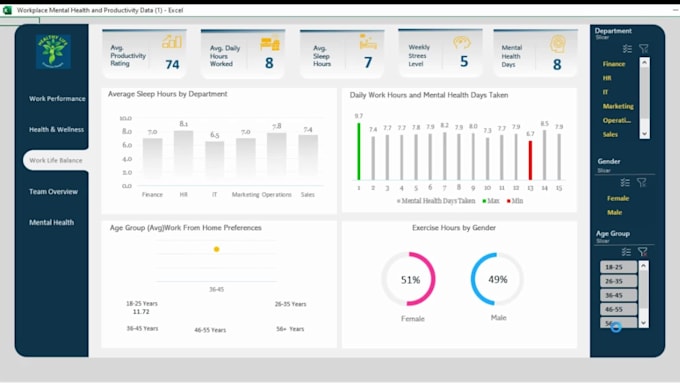Toggle multi-select on Gender slicer
680x383 pixels.
coord(625,183)
